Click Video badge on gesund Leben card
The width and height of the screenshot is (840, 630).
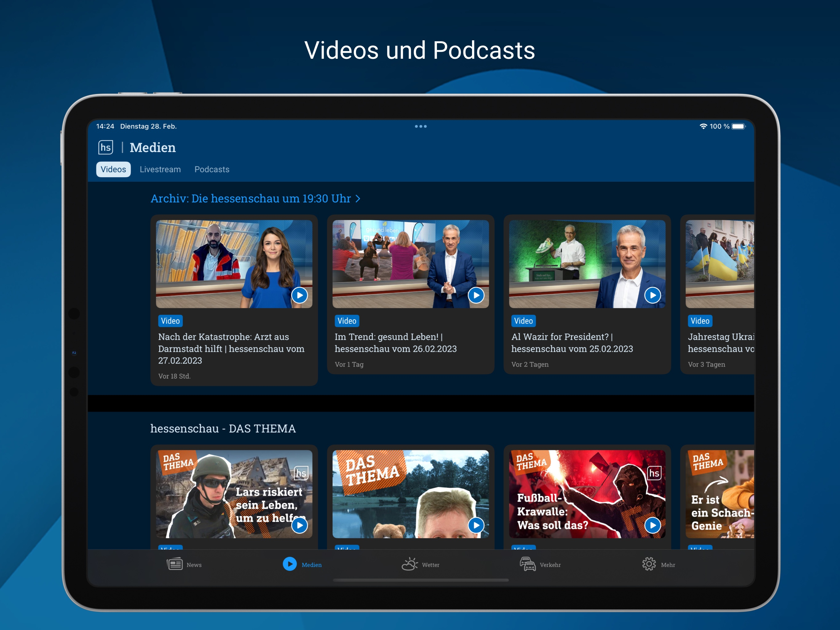(347, 321)
